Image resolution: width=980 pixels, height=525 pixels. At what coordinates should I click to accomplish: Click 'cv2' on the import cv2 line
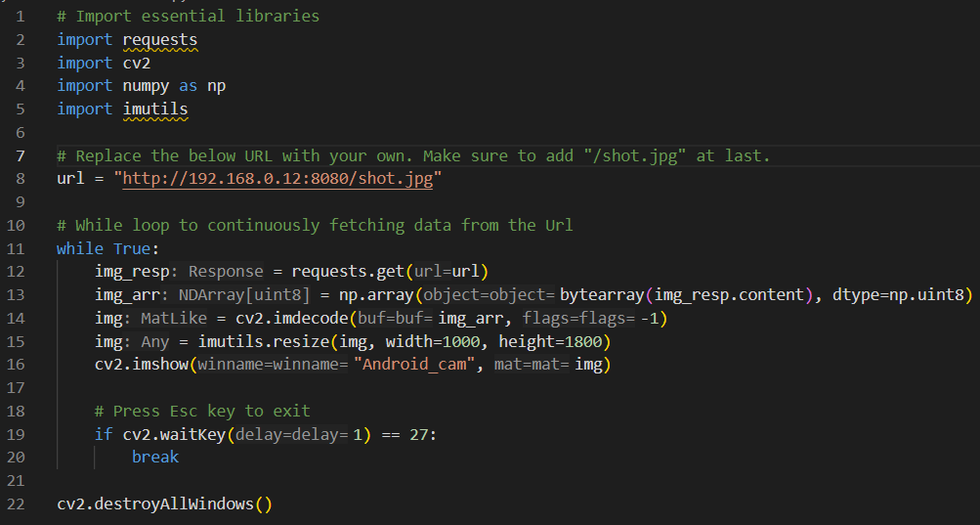[136, 64]
